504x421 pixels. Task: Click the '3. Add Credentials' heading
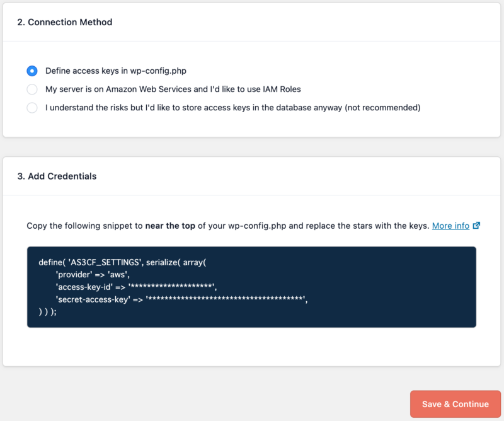click(x=57, y=176)
